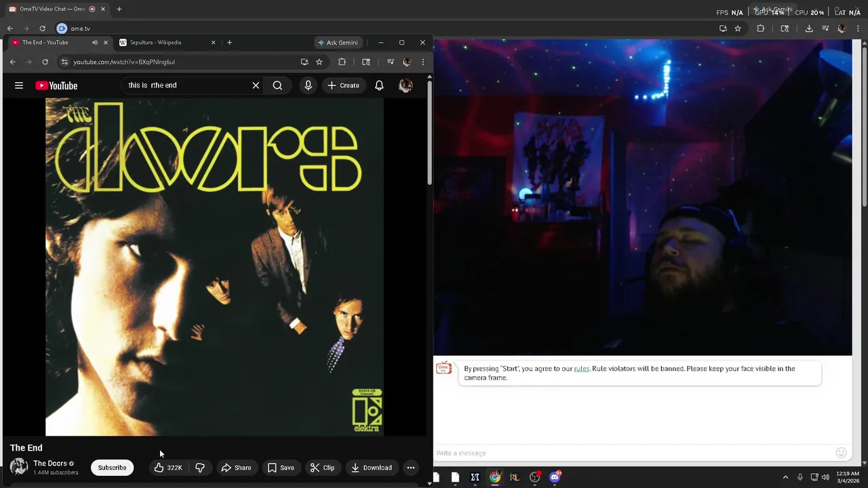This screenshot has width=868, height=488.
Task: Open a new tab in OmeTV window
Action: 119,9
